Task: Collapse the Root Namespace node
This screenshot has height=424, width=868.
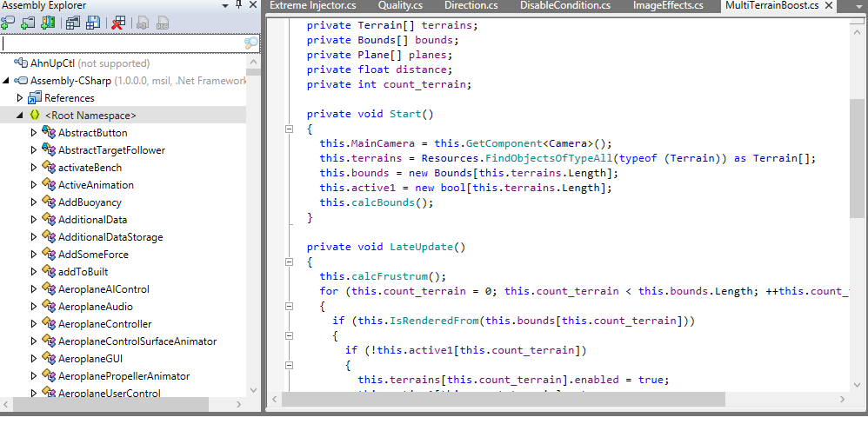Action: click(x=21, y=116)
